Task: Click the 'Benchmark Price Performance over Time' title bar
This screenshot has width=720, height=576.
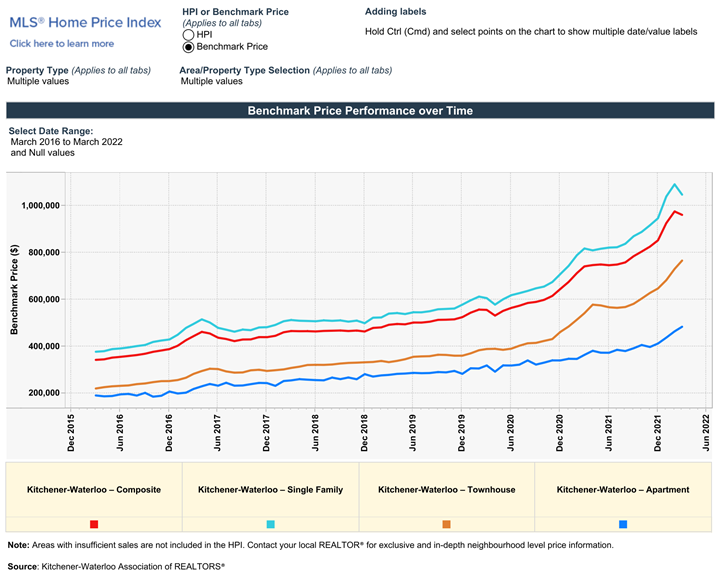Action: tap(360, 111)
